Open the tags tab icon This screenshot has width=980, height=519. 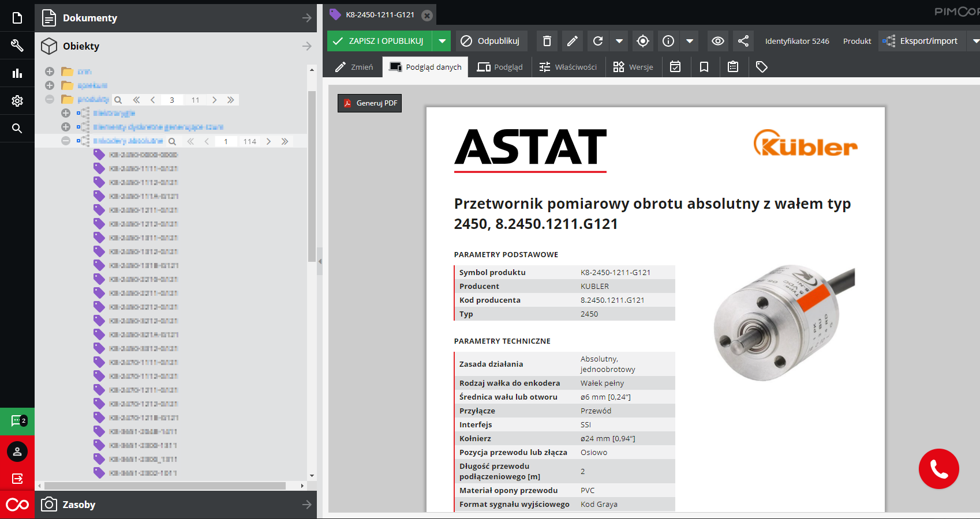pyautogui.click(x=762, y=67)
